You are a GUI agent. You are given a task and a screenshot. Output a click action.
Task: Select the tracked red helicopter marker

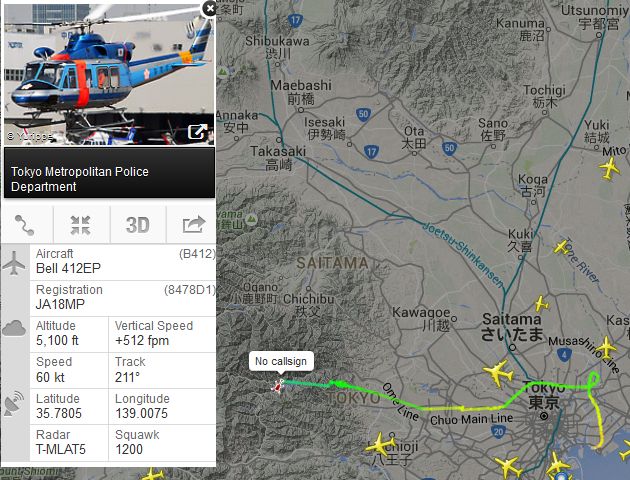click(278, 386)
